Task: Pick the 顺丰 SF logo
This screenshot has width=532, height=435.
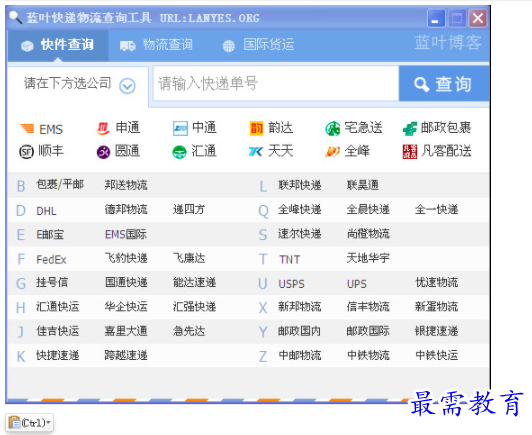Action: 26,152
